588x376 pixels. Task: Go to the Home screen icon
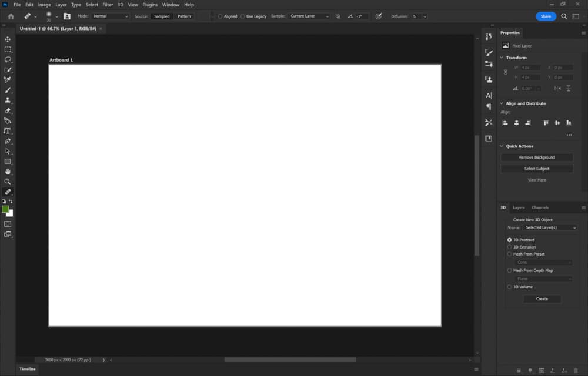(x=11, y=16)
